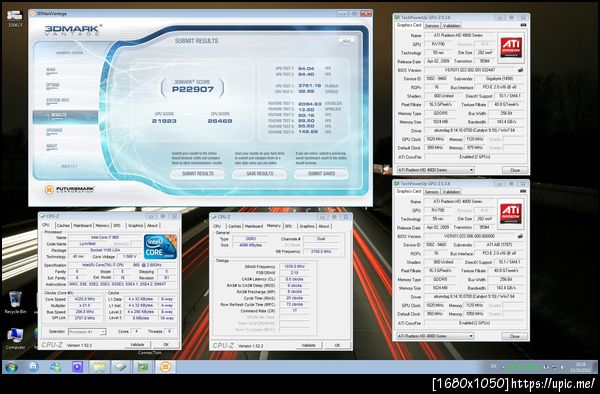Save BIOS using chip icon in top GPU-Z
This screenshot has width=600, height=394.
(520, 70)
